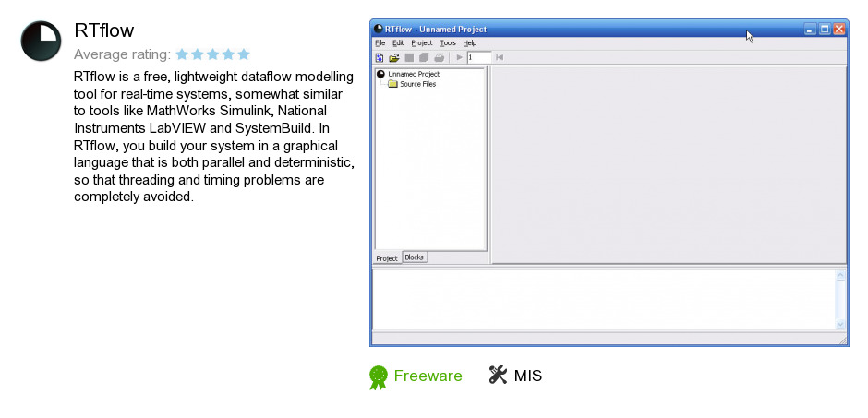Click the Reset to start icon

[x=500, y=57]
